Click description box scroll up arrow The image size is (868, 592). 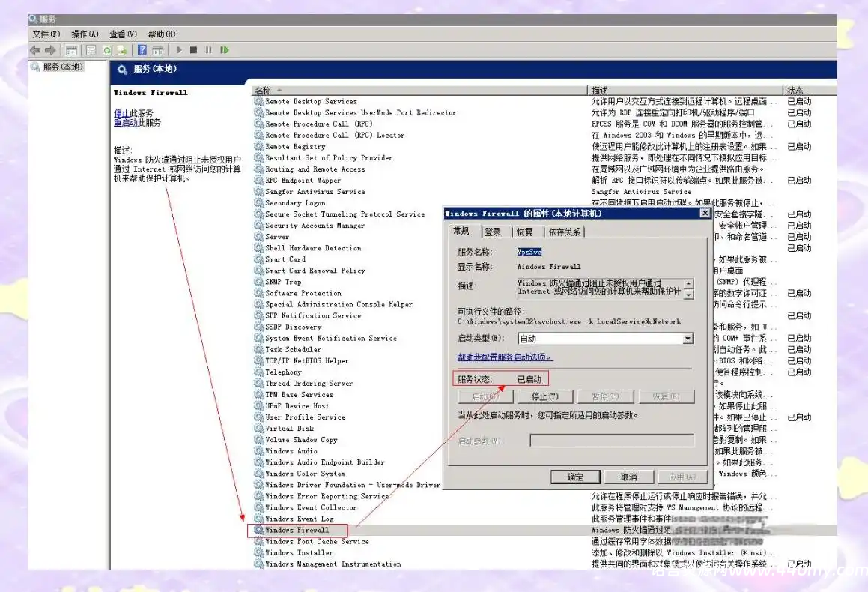[x=689, y=283]
